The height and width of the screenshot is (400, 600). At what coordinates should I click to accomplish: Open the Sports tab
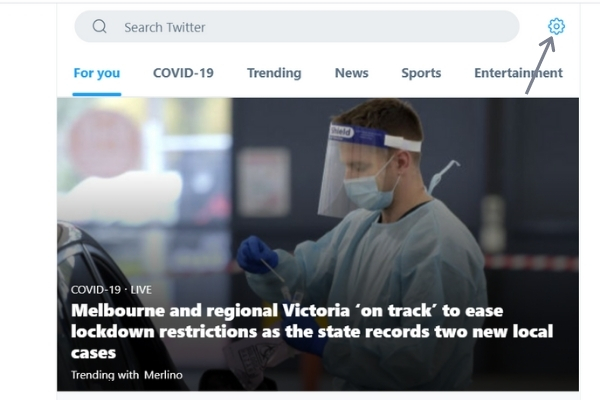point(421,73)
